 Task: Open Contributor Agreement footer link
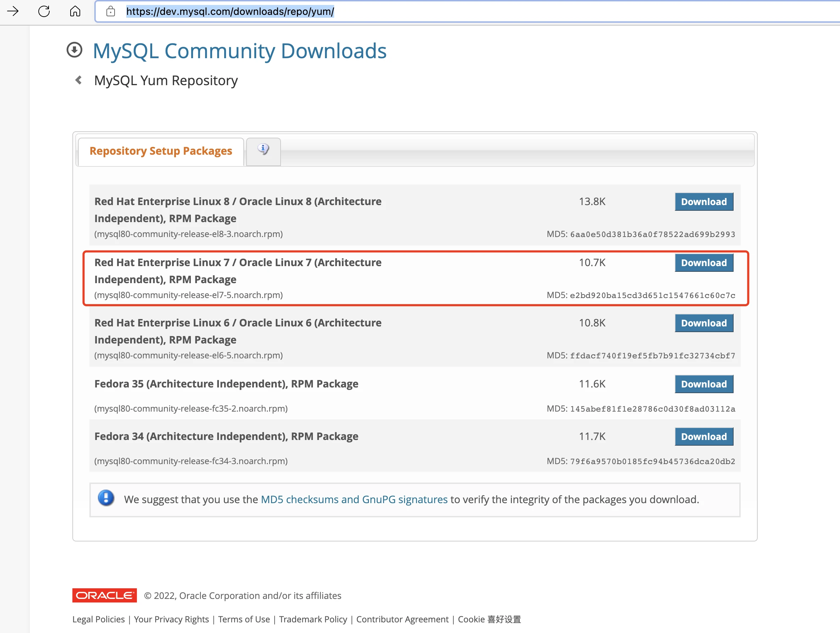[402, 619]
